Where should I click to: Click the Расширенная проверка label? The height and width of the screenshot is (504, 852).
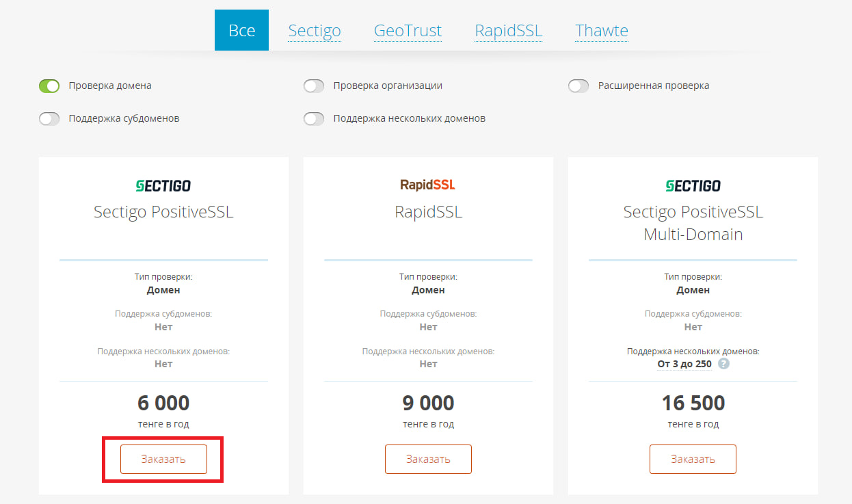pos(654,86)
